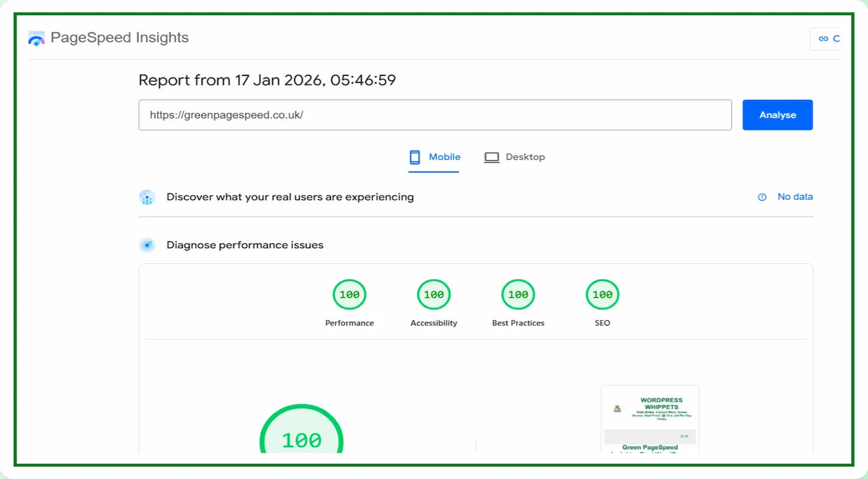Click the No data info icon

point(762,197)
